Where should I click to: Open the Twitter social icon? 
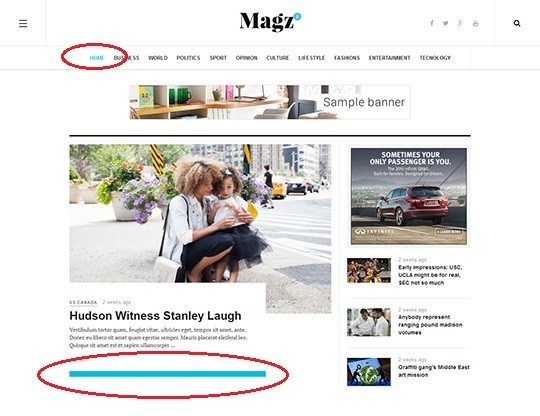coord(446,23)
